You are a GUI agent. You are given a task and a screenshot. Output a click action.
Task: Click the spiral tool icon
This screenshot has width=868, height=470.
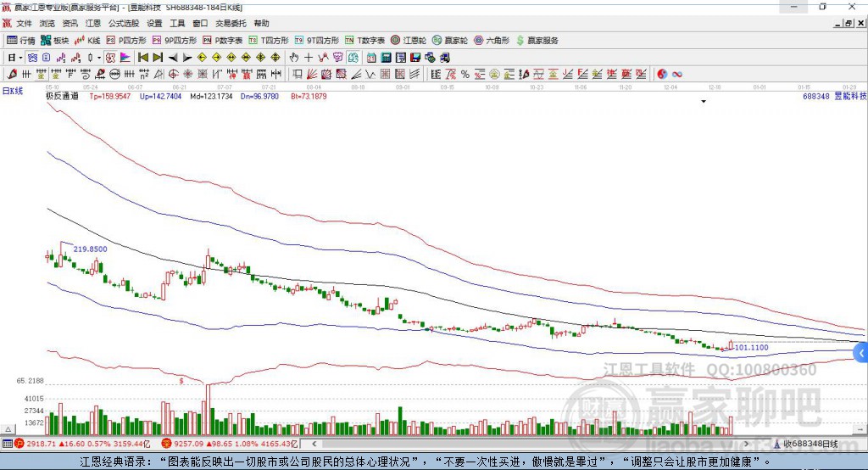coord(86,75)
